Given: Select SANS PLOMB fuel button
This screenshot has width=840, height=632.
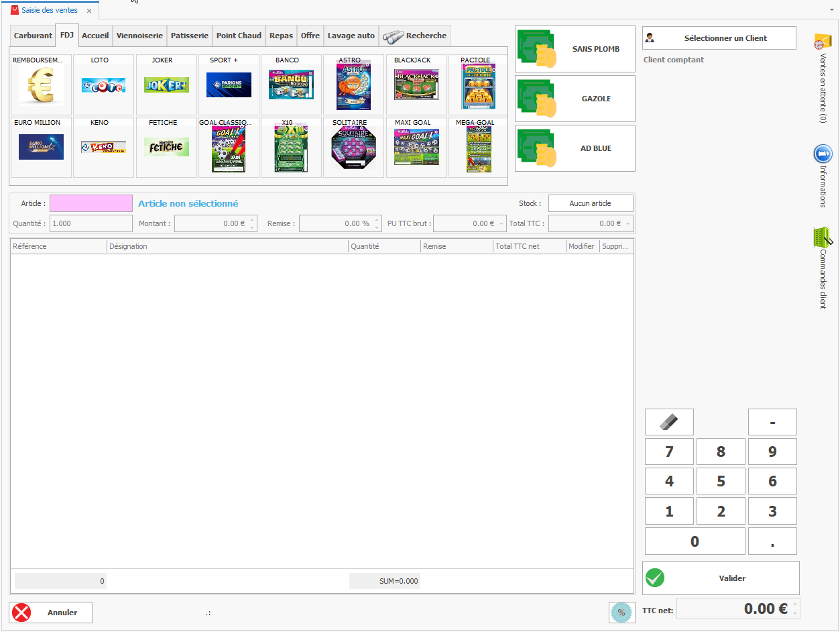Looking at the screenshot, I should pyautogui.click(x=575, y=49).
